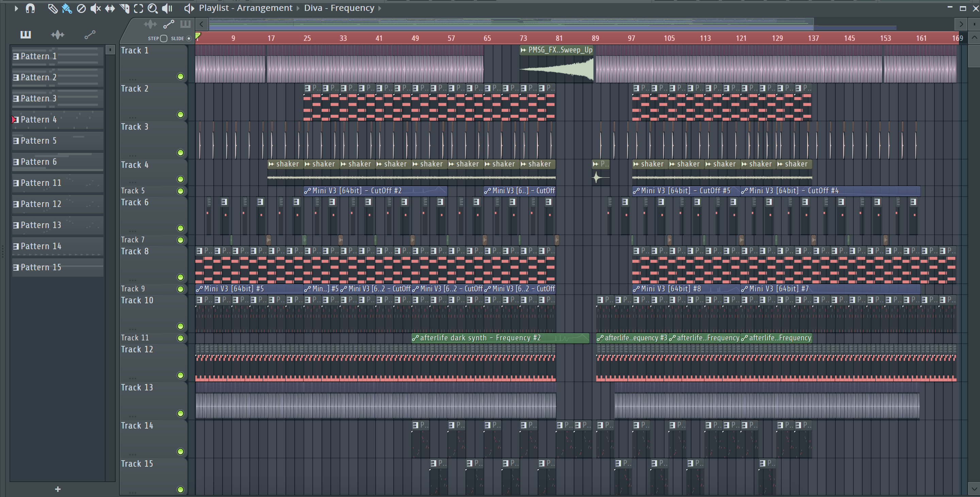Click the automation focus icon above SLIDE
This screenshot has width=980, height=497.
[x=168, y=25]
